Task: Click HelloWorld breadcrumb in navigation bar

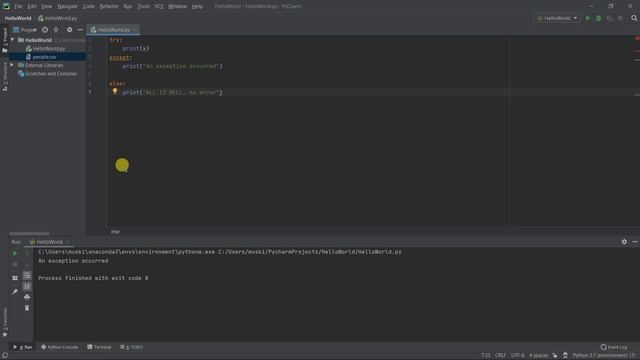Action: 18,18
